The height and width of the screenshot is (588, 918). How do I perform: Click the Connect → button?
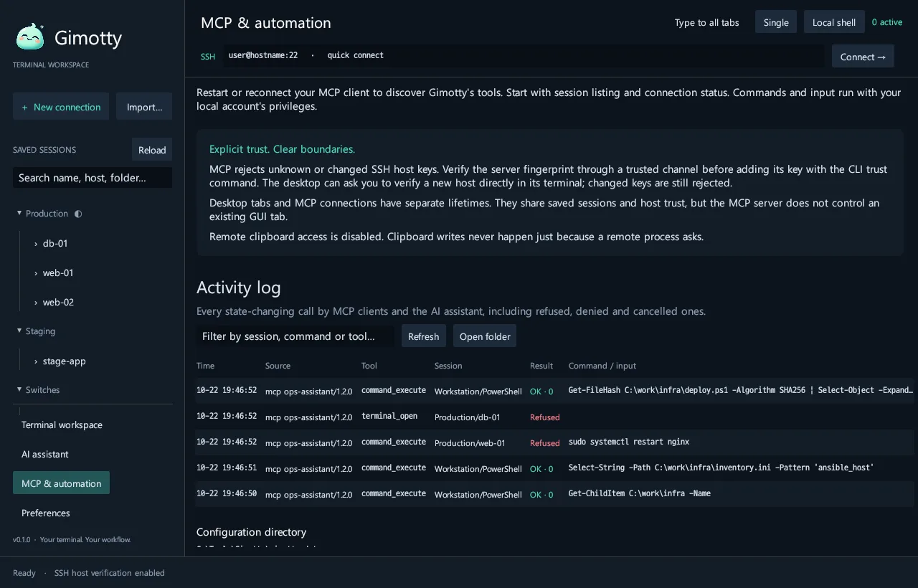coord(863,56)
